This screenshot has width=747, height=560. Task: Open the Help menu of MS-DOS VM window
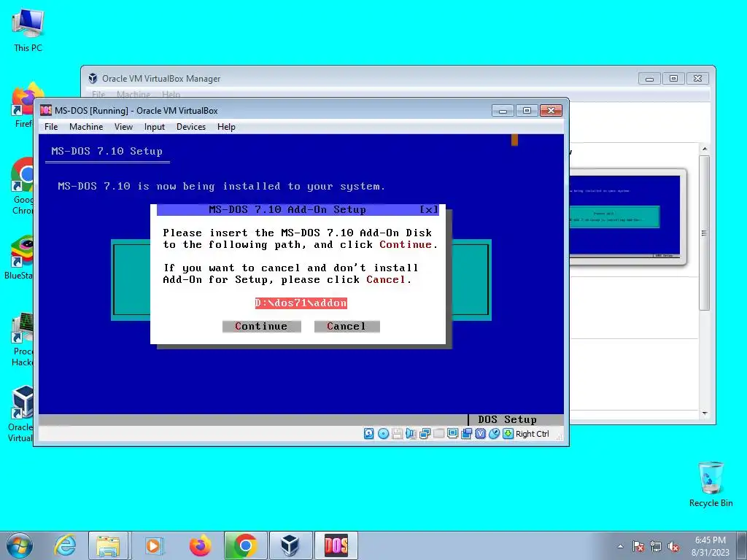[x=226, y=127]
